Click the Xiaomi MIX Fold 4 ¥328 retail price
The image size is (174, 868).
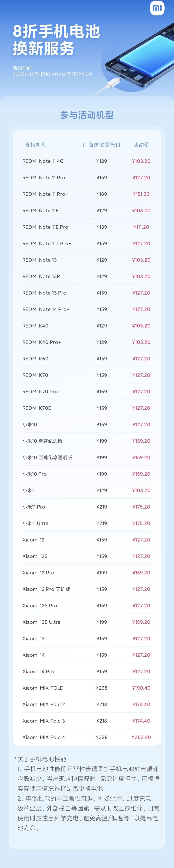(x=101, y=737)
